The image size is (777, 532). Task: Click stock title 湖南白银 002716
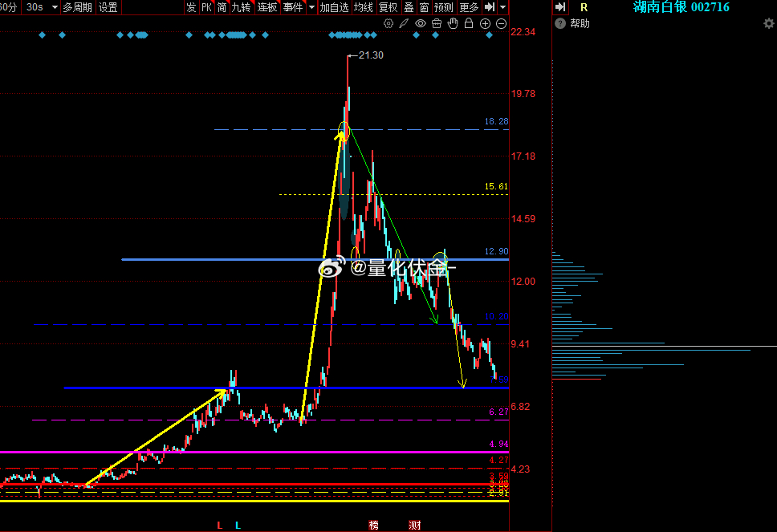(x=681, y=7)
